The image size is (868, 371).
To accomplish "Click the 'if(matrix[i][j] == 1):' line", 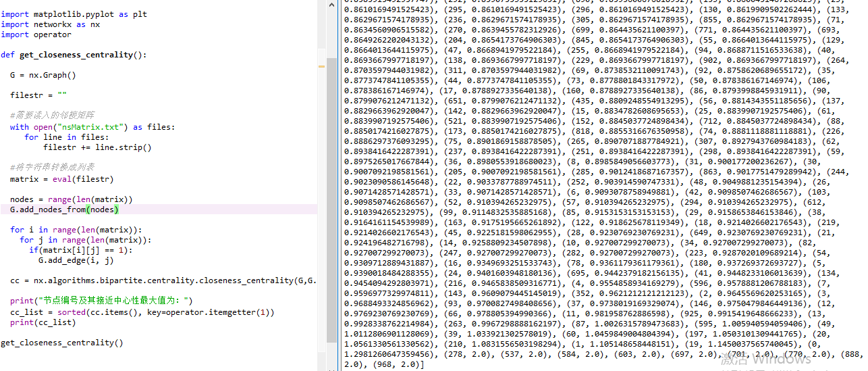I will click(x=81, y=250).
